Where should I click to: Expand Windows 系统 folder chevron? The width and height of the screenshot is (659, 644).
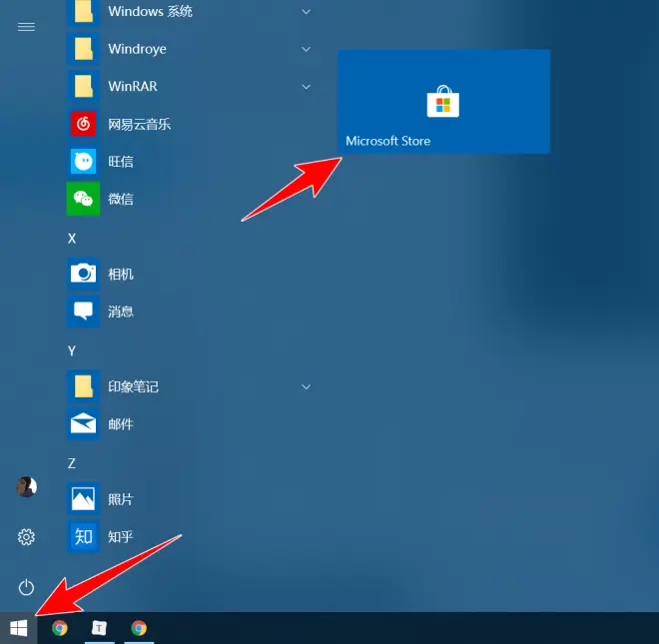coord(307,12)
